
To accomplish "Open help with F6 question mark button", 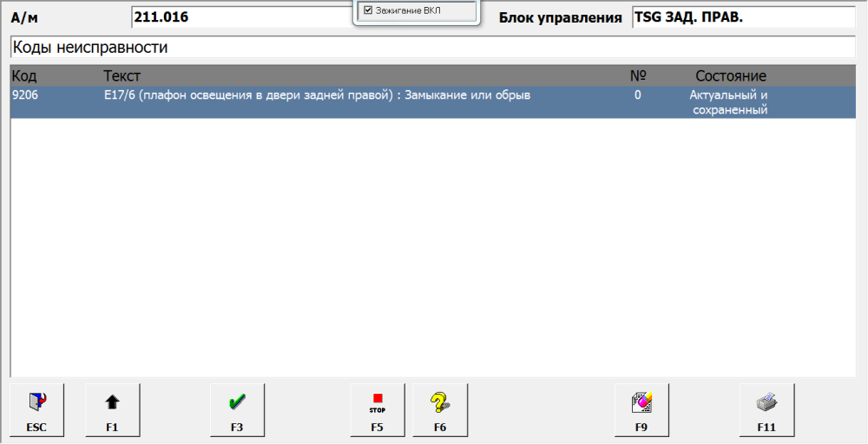I will (x=440, y=409).
